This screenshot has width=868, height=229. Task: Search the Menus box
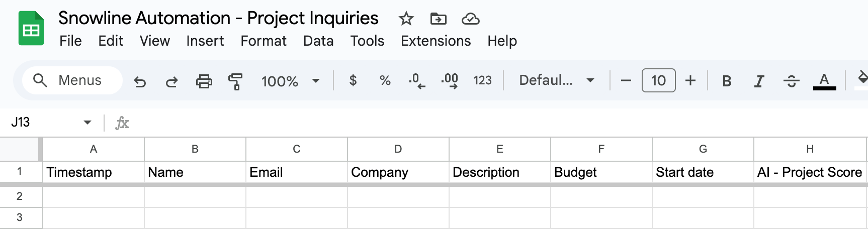(72, 80)
